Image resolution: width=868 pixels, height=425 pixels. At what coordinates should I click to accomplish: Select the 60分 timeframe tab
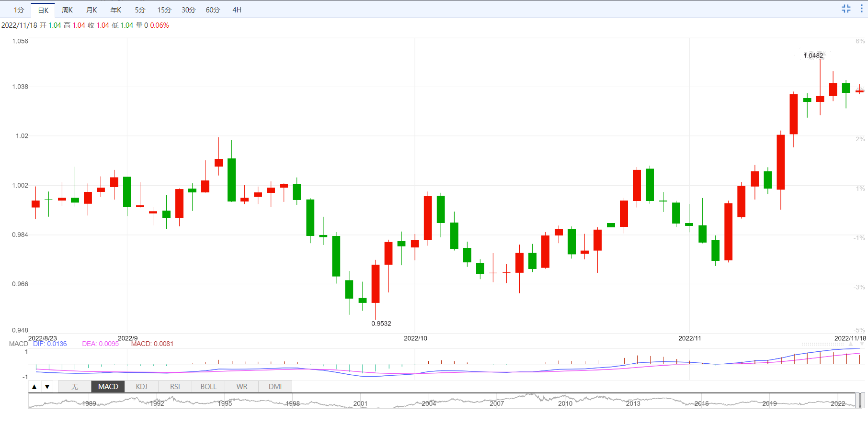pyautogui.click(x=213, y=10)
